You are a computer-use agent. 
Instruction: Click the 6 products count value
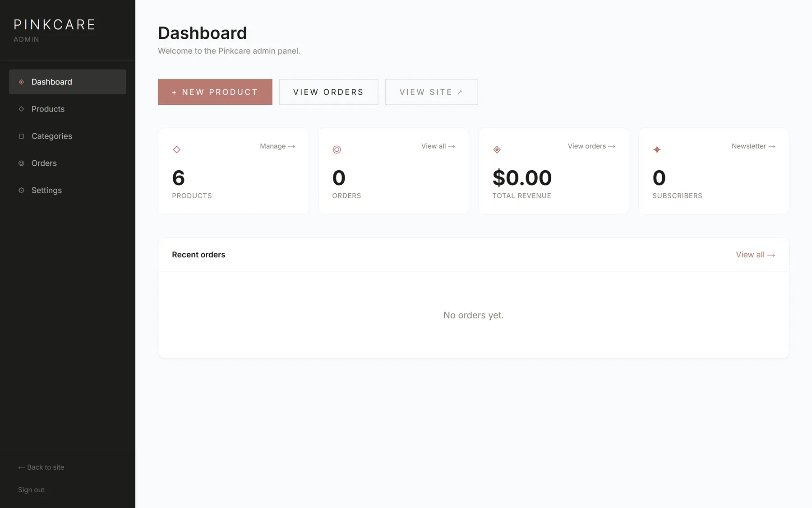[179, 178]
